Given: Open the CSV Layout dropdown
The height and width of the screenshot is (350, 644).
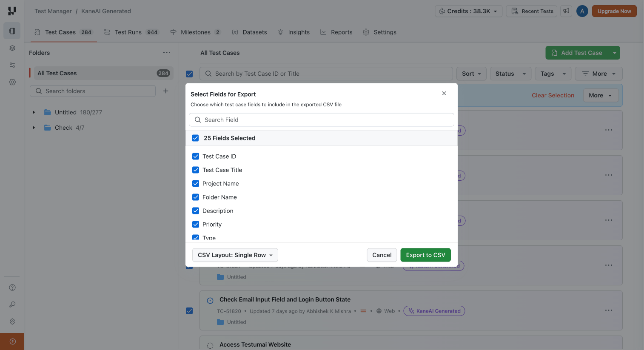Looking at the screenshot, I should [235, 255].
